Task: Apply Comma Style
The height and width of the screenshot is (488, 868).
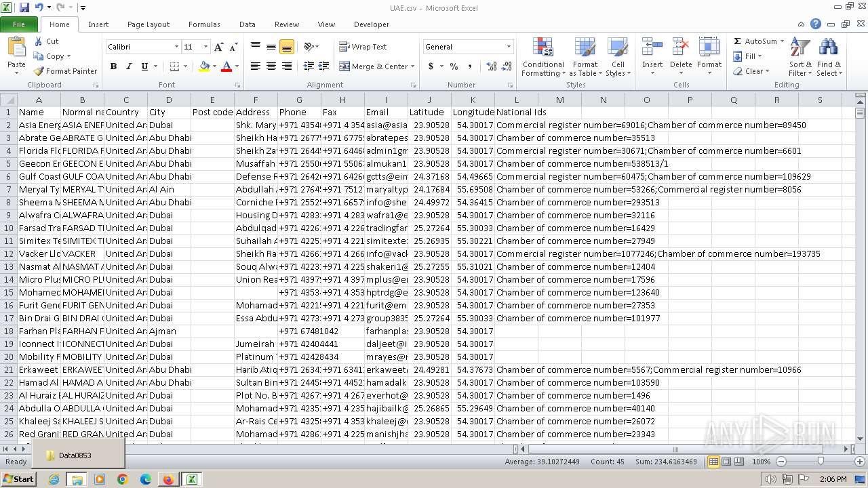Action: [x=470, y=66]
